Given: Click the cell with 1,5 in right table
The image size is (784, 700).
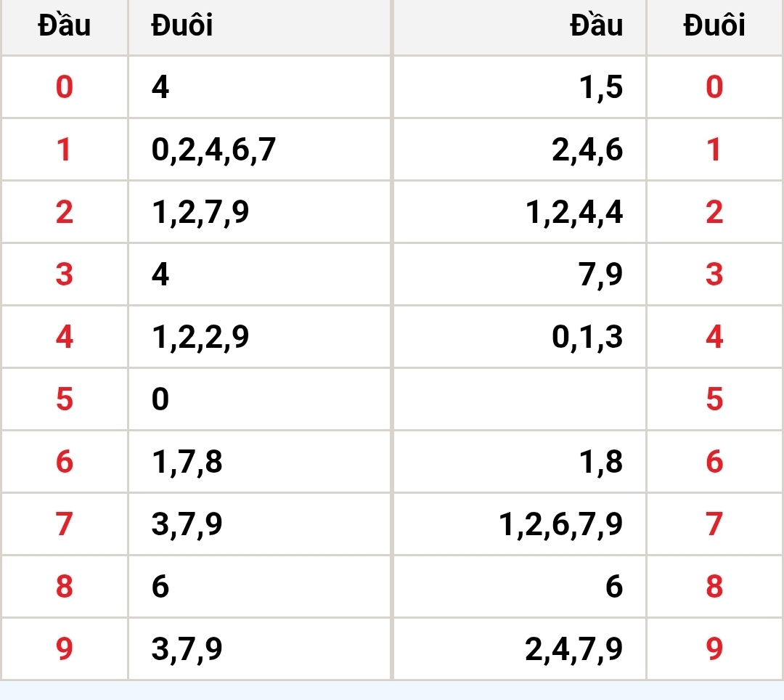Looking at the screenshot, I should click(520, 87).
